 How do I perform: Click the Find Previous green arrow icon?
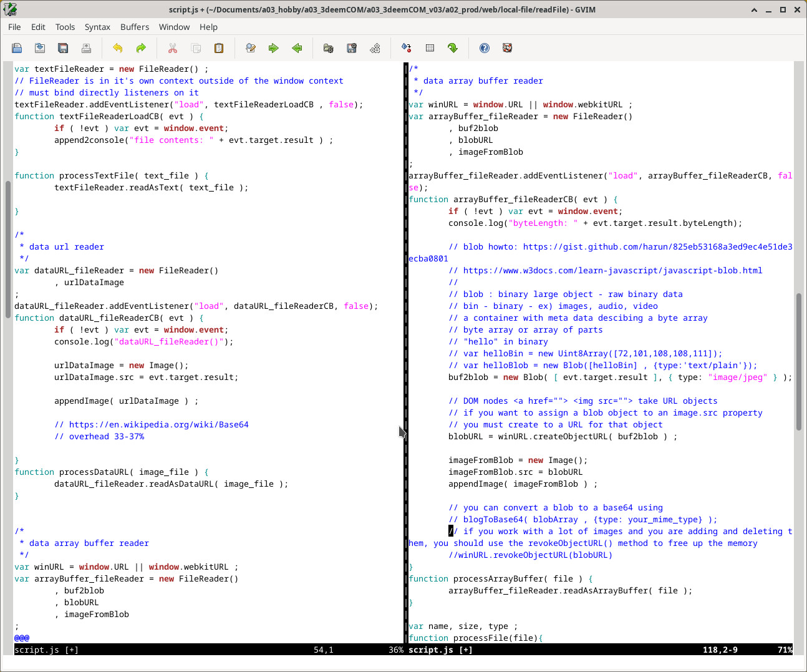(297, 48)
